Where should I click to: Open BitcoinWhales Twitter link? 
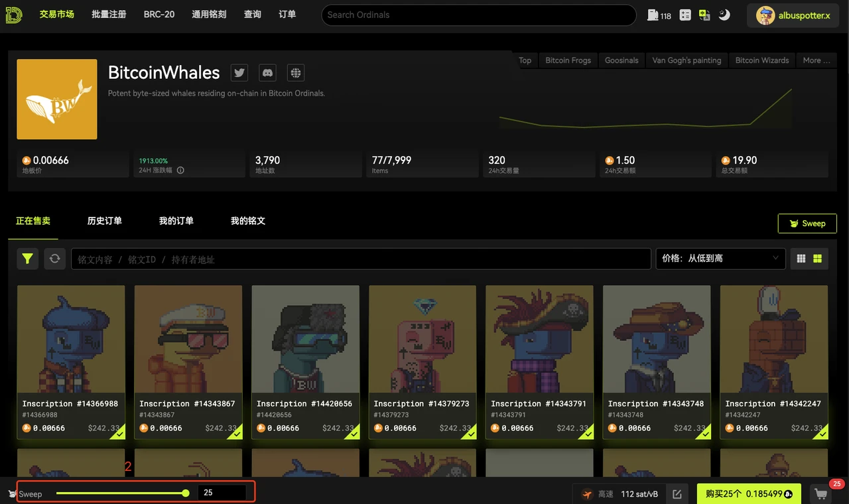pos(239,73)
